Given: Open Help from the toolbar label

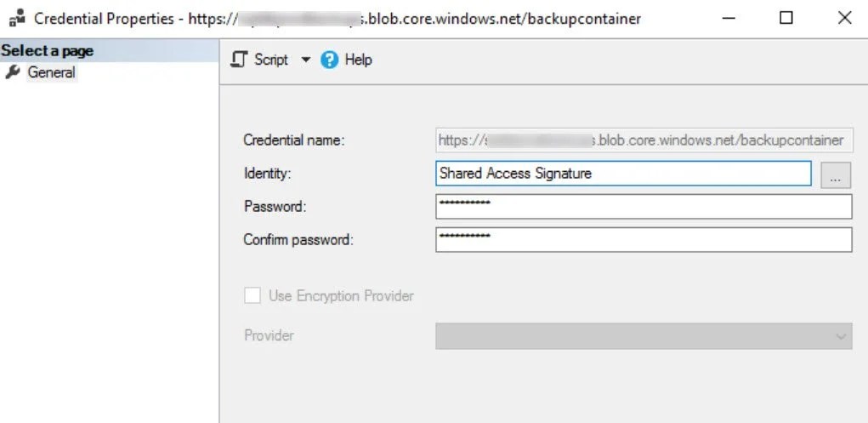Looking at the screenshot, I should [358, 60].
